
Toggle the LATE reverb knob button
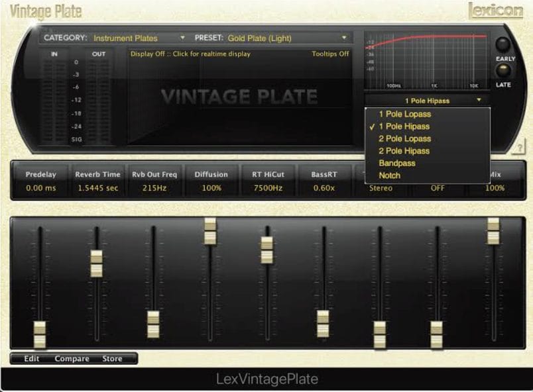pos(503,72)
